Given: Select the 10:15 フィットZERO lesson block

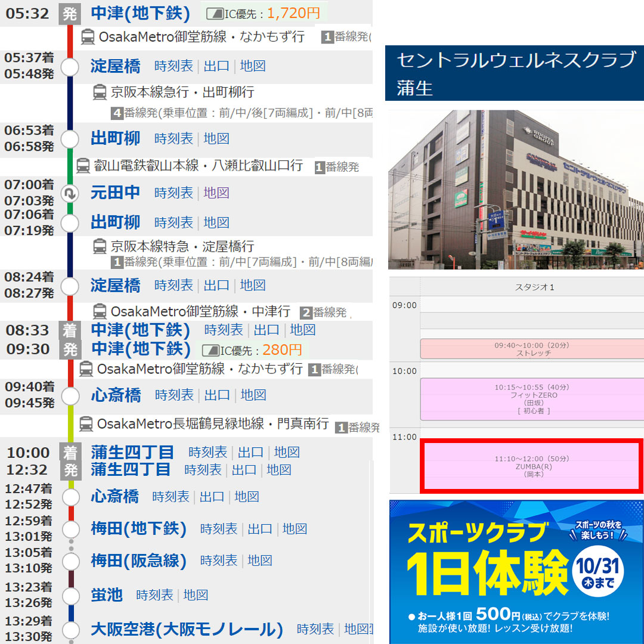Looking at the screenshot, I should click(532, 399).
